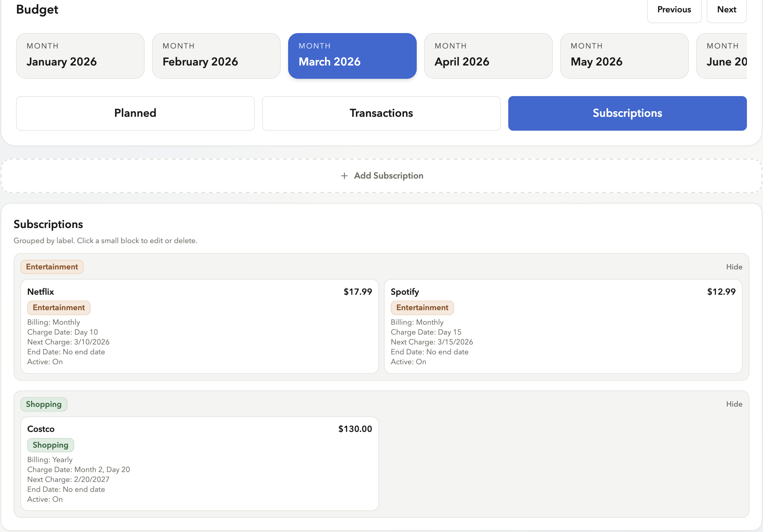Select the May 2026 month card
The height and width of the screenshot is (532, 763).
coord(624,56)
